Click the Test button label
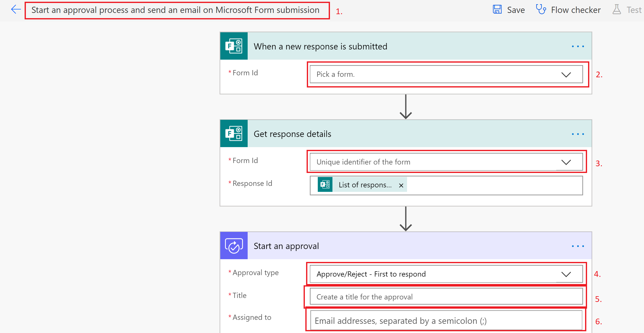 634,10
